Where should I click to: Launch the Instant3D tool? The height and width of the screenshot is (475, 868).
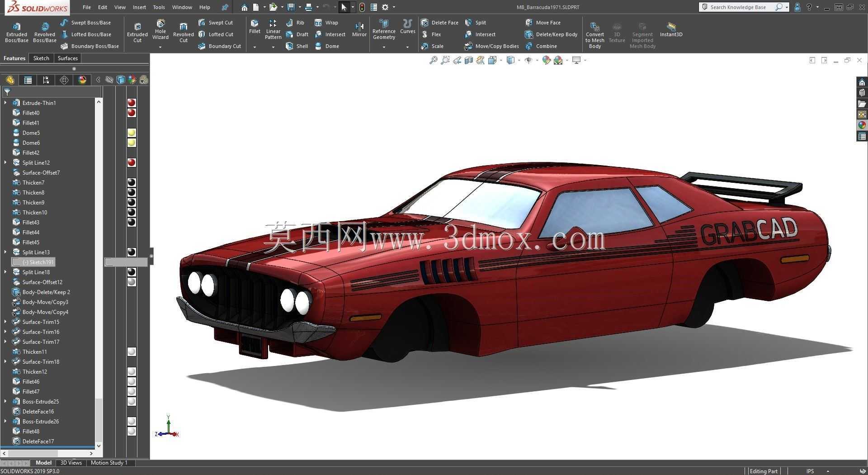(671, 30)
